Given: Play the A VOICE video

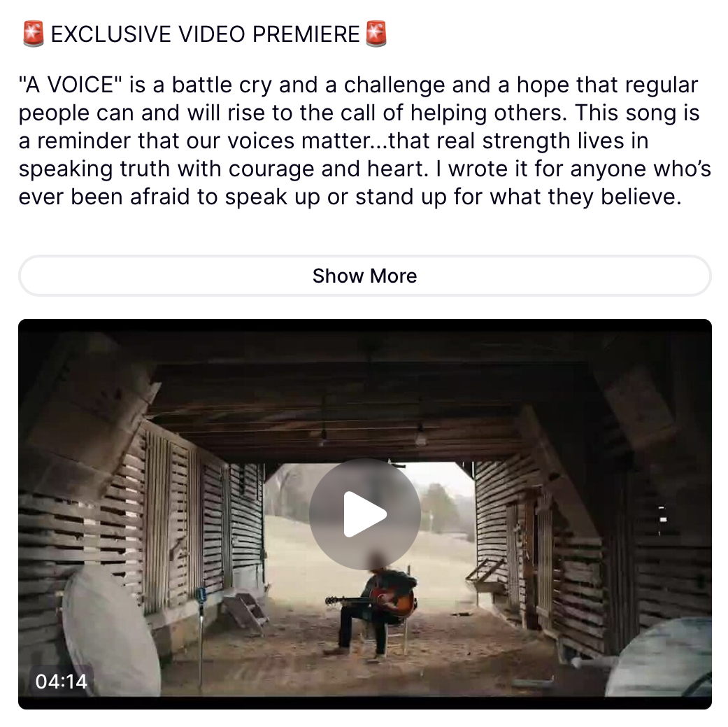Looking at the screenshot, I should click(365, 514).
